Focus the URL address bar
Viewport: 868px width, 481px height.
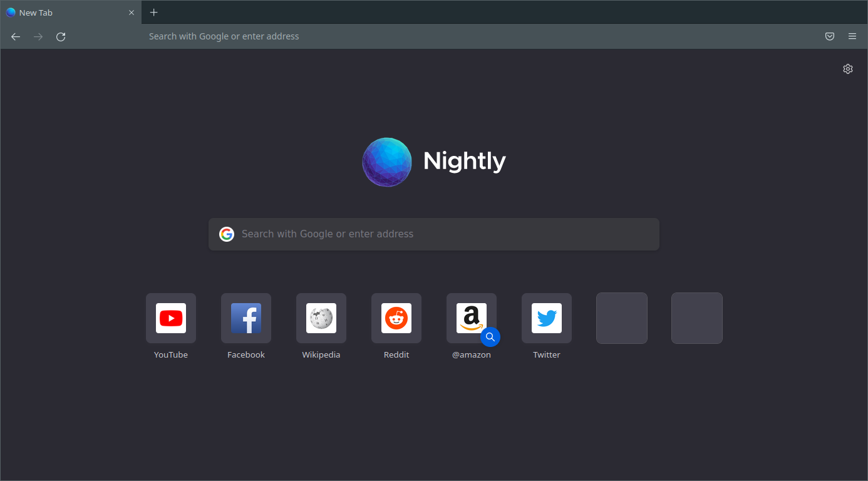(433, 36)
